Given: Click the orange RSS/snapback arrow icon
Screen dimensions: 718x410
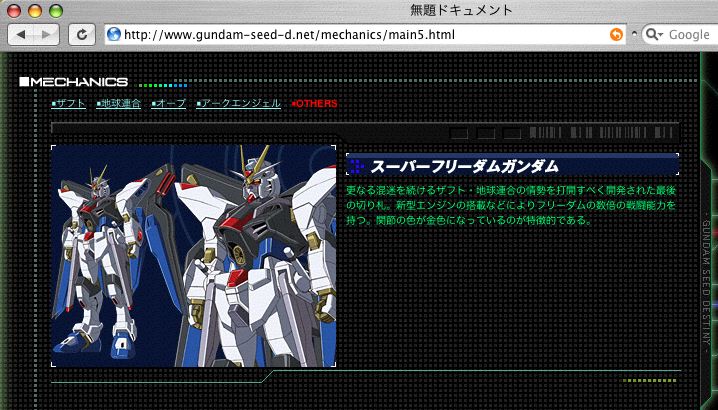Looking at the screenshot, I should (x=616, y=34).
